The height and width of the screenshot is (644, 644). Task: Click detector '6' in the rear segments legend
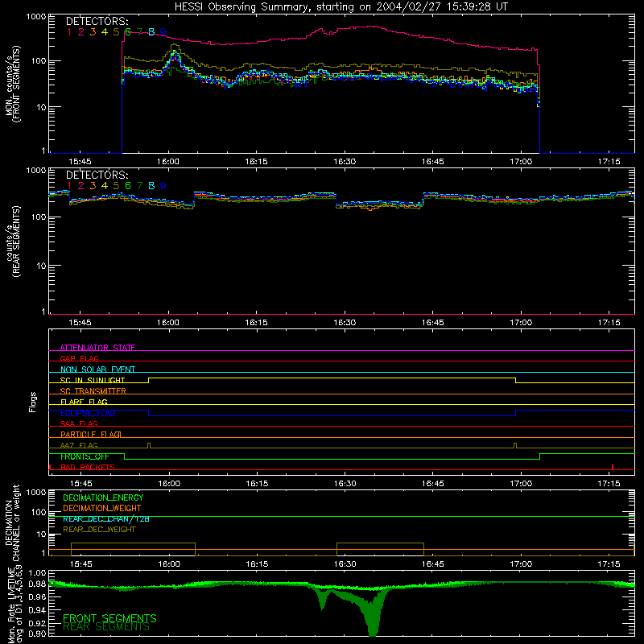click(128, 186)
